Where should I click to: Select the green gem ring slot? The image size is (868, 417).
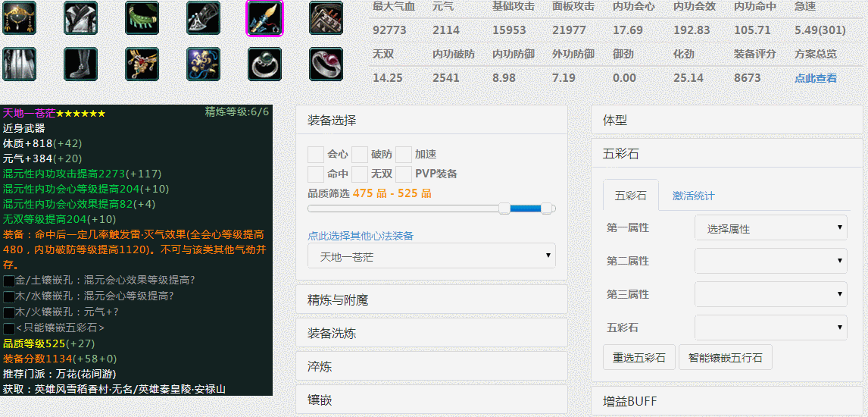pos(264,64)
